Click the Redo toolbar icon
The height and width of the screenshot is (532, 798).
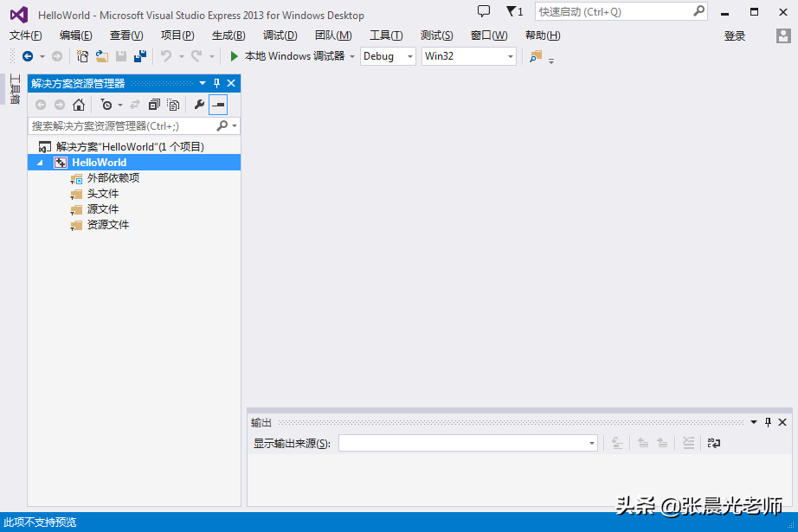coord(196,56)
